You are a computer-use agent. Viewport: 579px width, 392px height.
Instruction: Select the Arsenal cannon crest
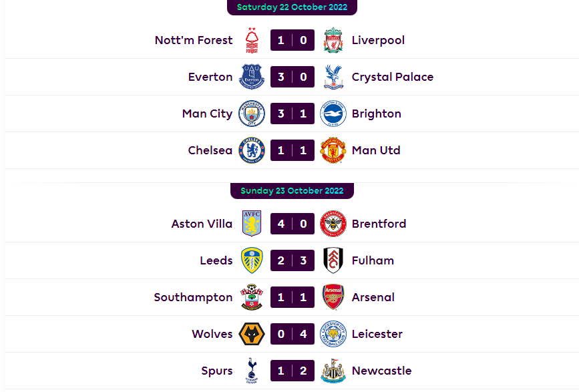[x=333, y=297]
